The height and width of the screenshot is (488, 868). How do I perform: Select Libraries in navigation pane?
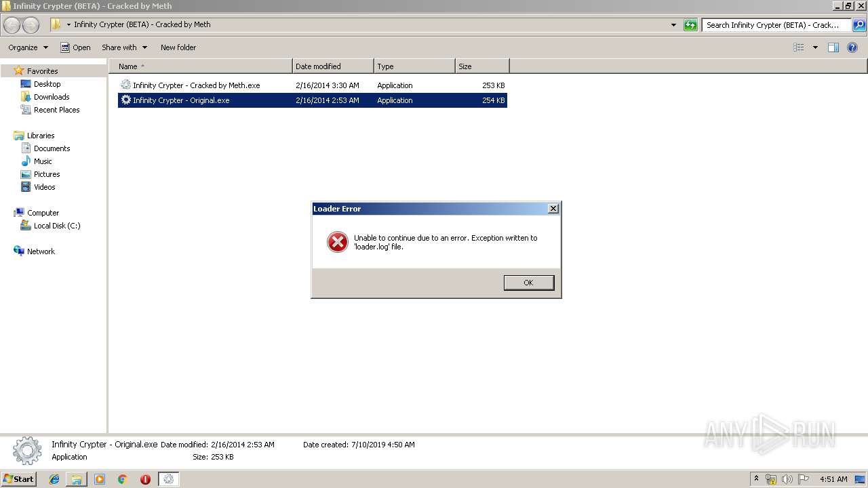tap(41, 136)
